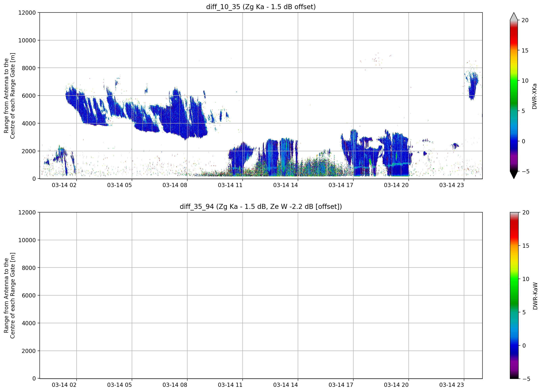Click the diff_10_35 plot title
542x392 pixels.
pyautogui.click(x=261, y=7)
